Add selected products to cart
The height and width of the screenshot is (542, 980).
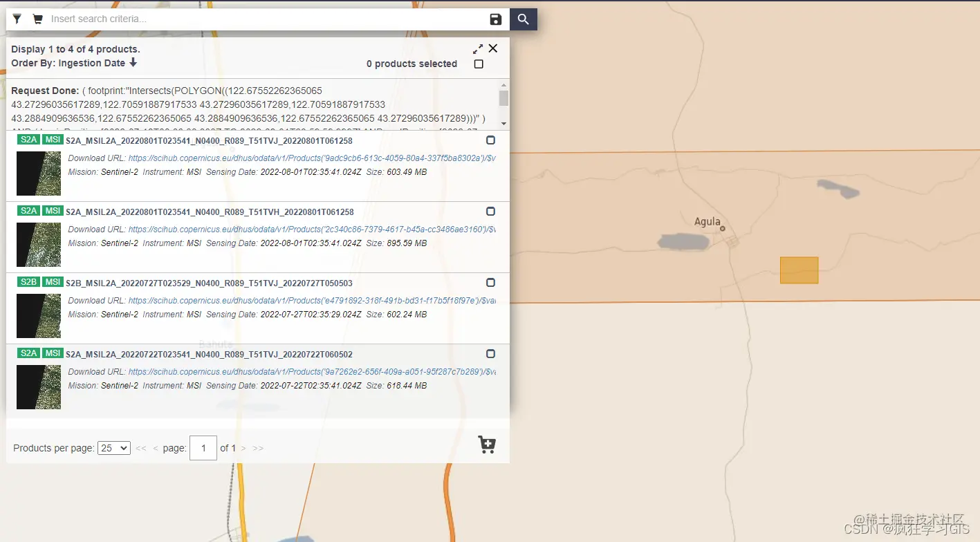click(x=487, y=445)
